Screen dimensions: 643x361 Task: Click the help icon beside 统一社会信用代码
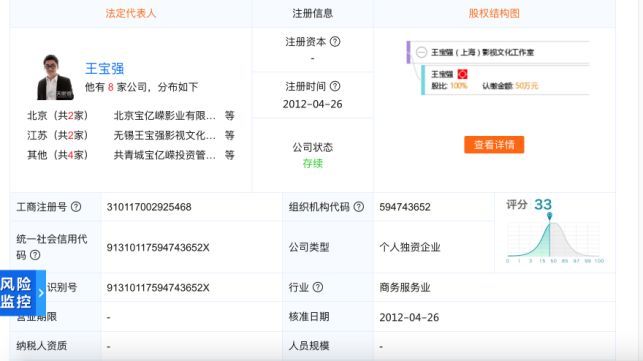tap(35, 255)
